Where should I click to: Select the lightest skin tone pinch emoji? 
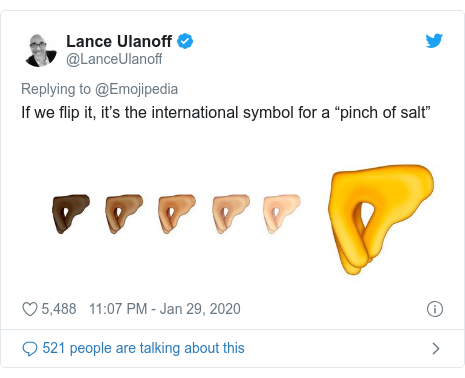click(282, 214)
